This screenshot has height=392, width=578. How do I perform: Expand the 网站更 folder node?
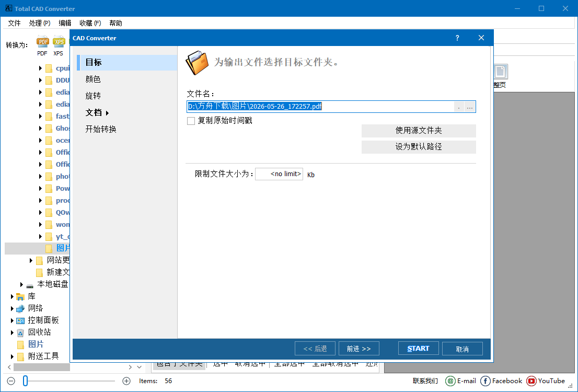click(31, 260)
